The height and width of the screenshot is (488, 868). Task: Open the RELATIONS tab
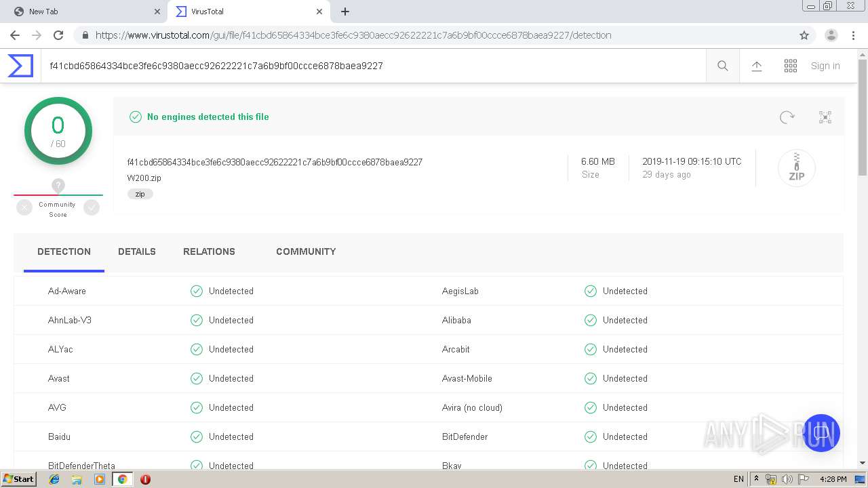point(209,251)
